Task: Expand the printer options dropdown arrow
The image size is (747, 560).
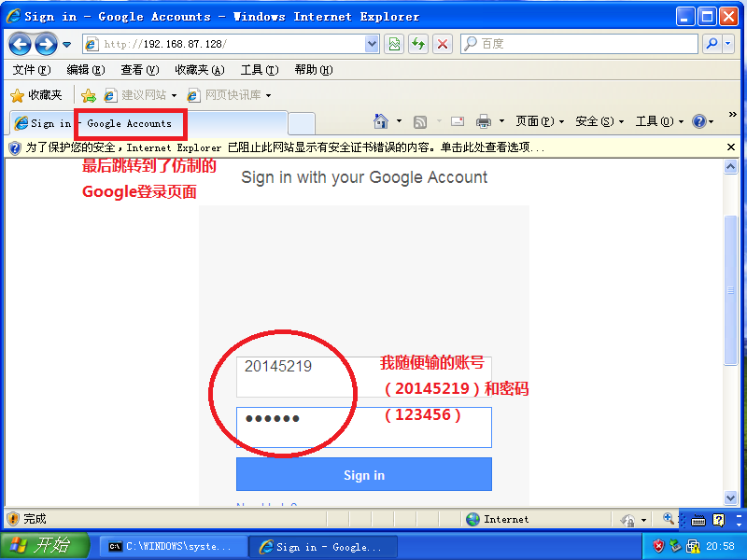Action: point(501,121)
